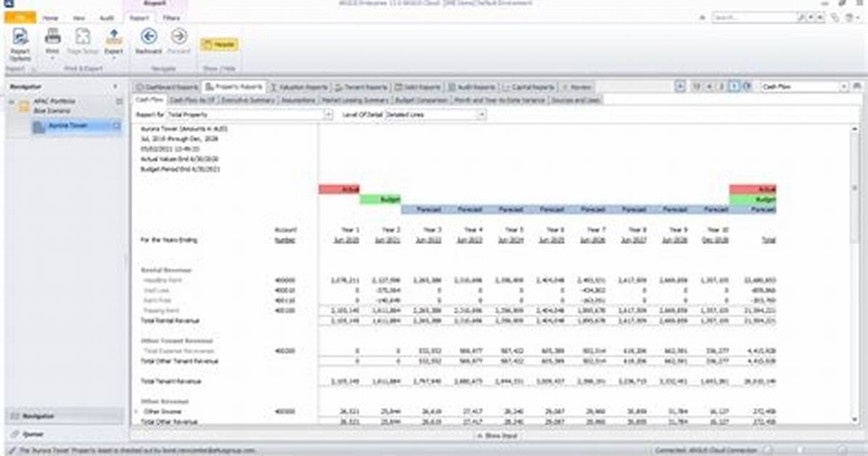
Task: Expand the Other Income row
Action: [x=136, y=412]
